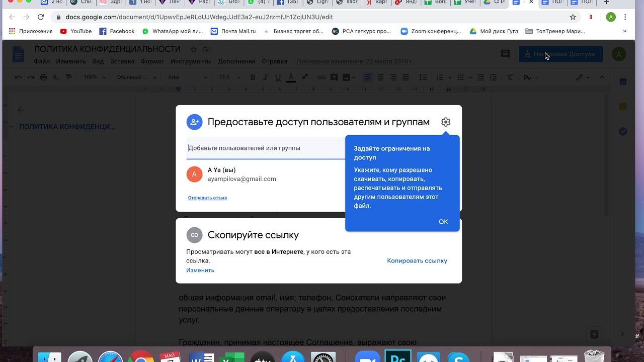Click the increase indent icon

coord(494,77)
